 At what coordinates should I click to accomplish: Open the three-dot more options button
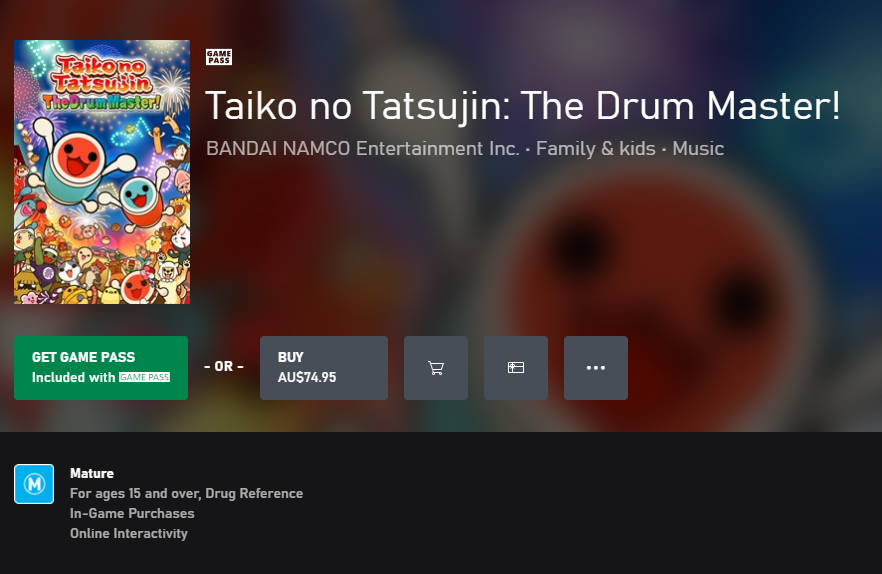pyautogui.click(x=596, y=368)
